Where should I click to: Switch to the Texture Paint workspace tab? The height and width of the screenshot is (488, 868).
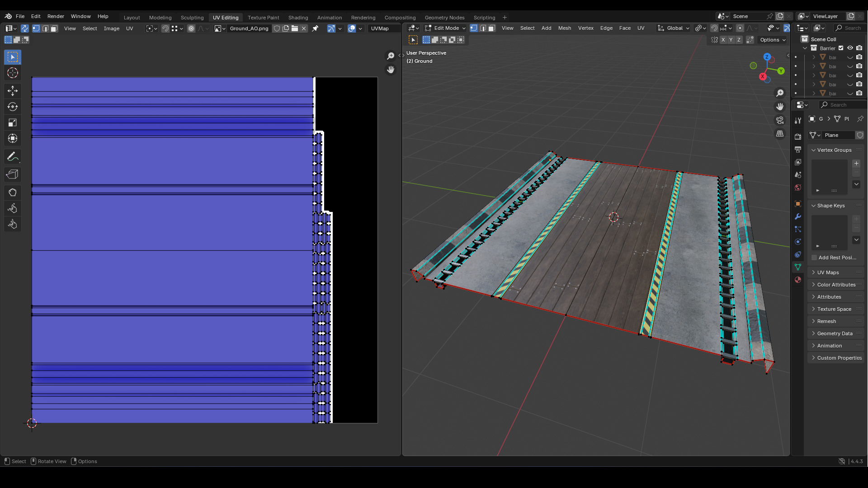point(263,18)
